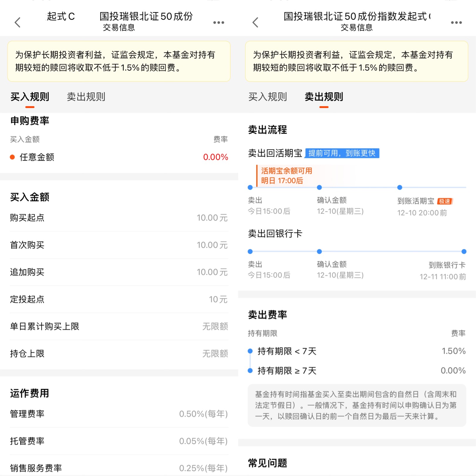The image size is (476, 476).
Task: Click the 追加购买 row label
Action: click(x=27, y=272)
